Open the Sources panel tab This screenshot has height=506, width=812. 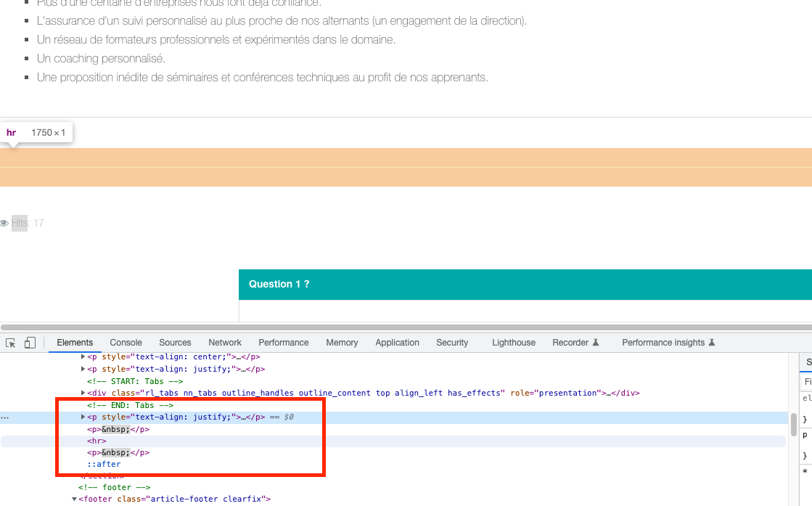click(175, 343)
